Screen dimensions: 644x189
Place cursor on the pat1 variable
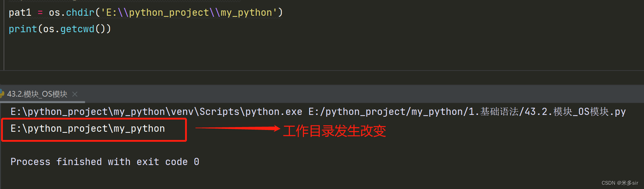coord(20,13)
